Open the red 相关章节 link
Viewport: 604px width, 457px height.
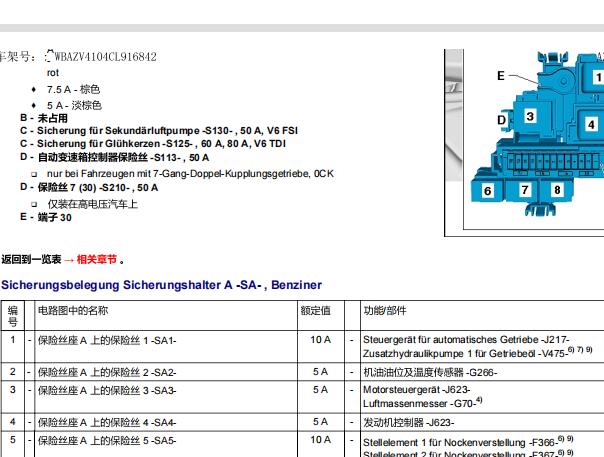point(97,259)
